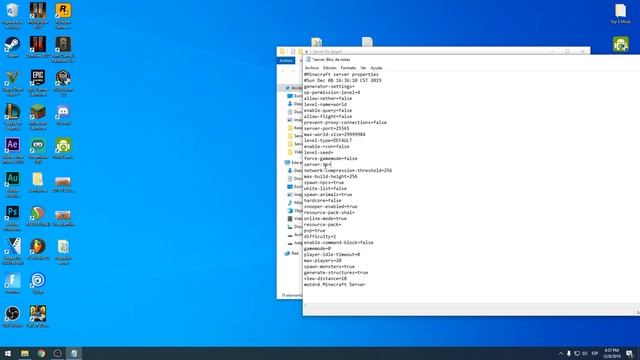The height and width of the screenshot is (360, 640).
Task: Click the 'spawn-monsters=true' line
Action: click(x=329, y=267)
